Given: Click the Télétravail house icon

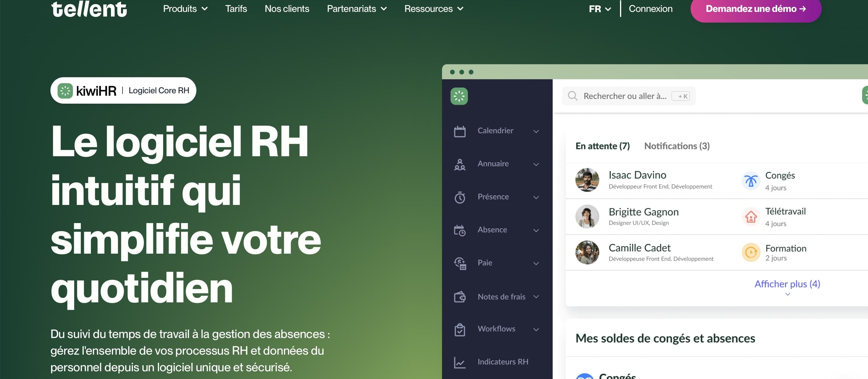Looking at the screenshot, I should click(x=751, y=217).
